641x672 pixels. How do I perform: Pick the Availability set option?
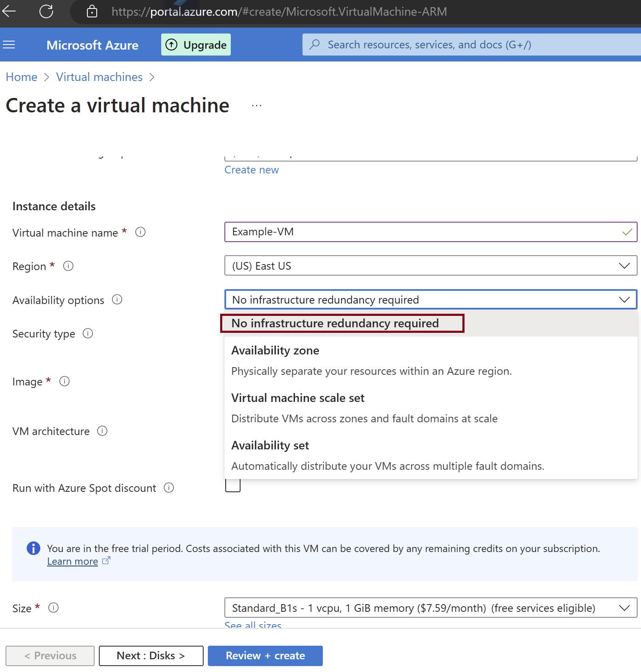click(270, 446)
